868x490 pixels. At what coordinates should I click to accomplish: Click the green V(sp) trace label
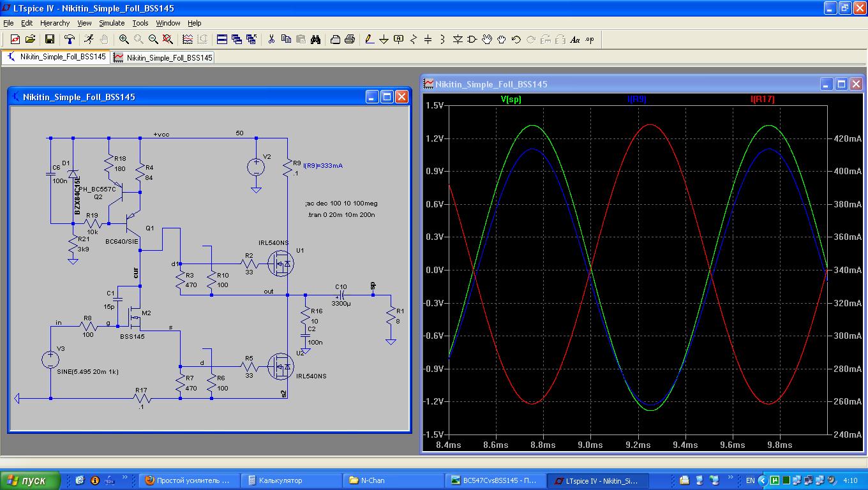pyautogui.click(x=511, y=100)
